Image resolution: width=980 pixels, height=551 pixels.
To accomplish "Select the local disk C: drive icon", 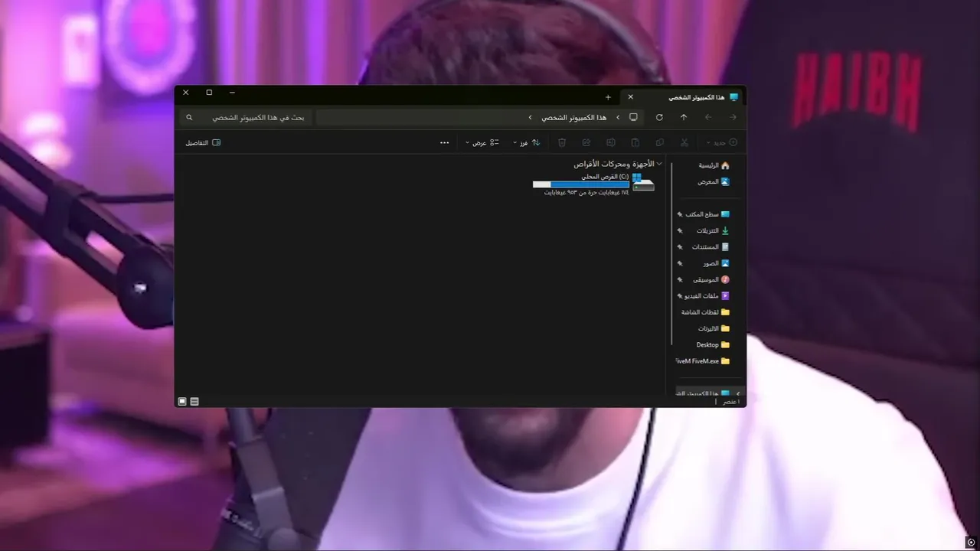I will tap(643, 184).
